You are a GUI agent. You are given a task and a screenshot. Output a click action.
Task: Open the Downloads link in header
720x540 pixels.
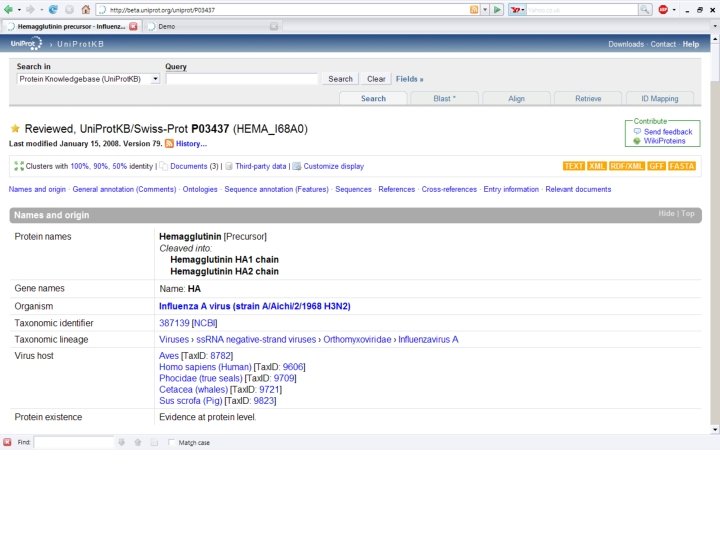pyautogui.click(x=626, y=44)
